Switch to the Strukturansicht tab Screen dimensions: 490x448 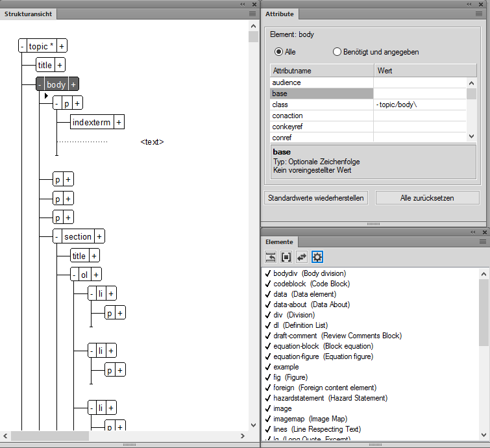(x=29, y=14)
